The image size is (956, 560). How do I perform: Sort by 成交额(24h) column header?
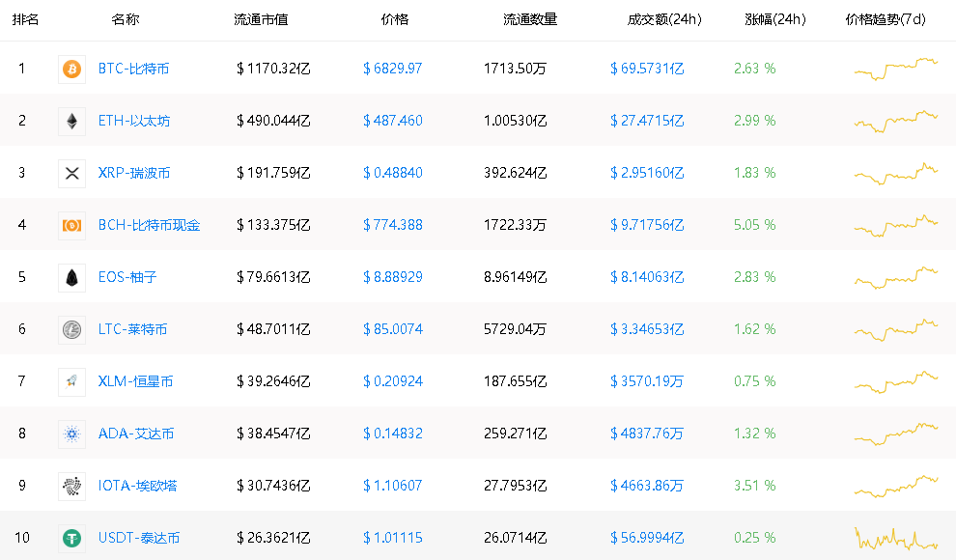click(664, 19)
